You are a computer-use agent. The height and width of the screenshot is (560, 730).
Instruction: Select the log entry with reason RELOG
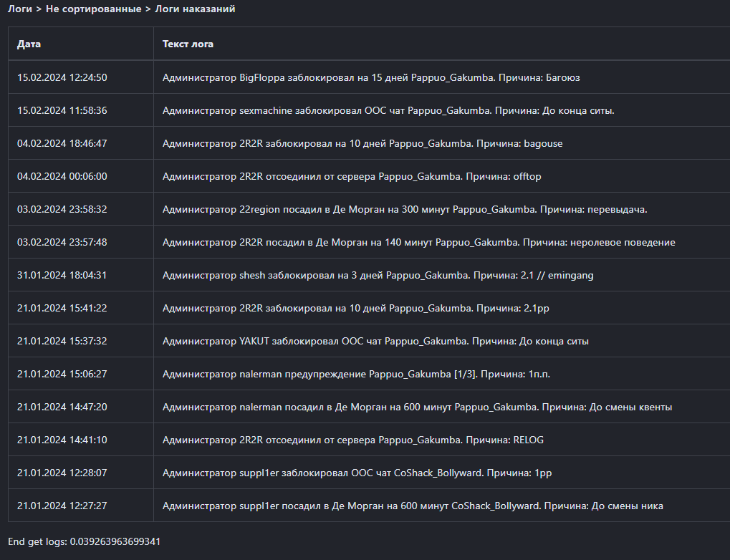[352, 440]
